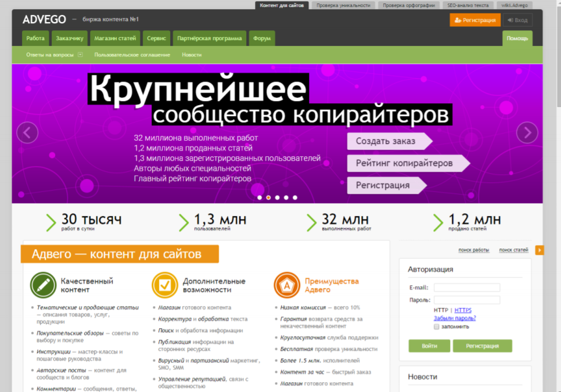Click the Рейтинг копирайтеров banner button

pos(408,163)
